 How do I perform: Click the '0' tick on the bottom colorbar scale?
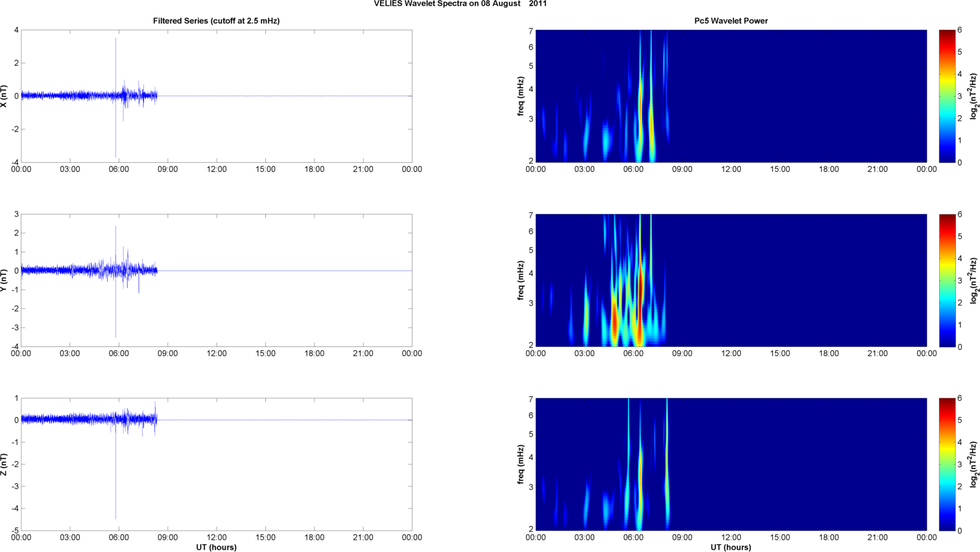(960, 531)
